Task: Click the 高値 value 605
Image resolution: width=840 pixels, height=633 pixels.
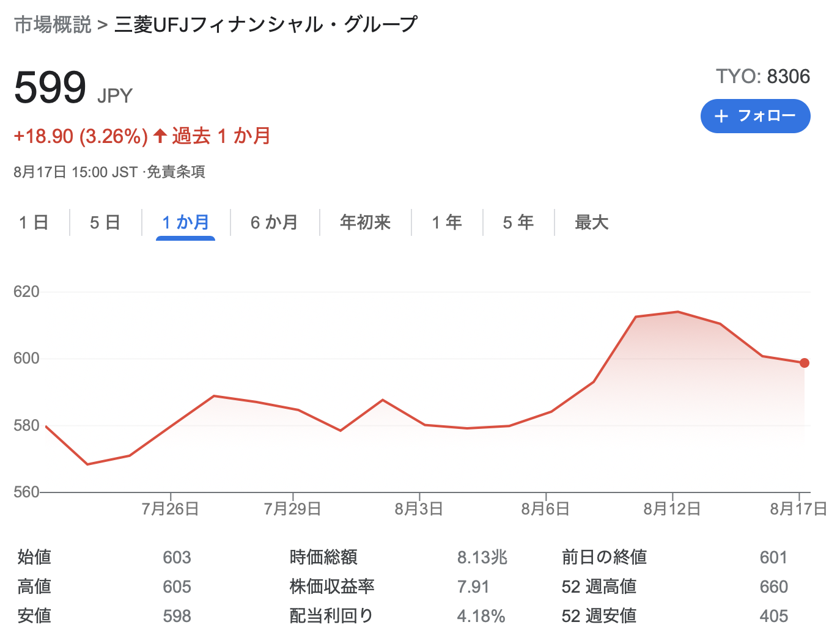Action: pos(177,587)
